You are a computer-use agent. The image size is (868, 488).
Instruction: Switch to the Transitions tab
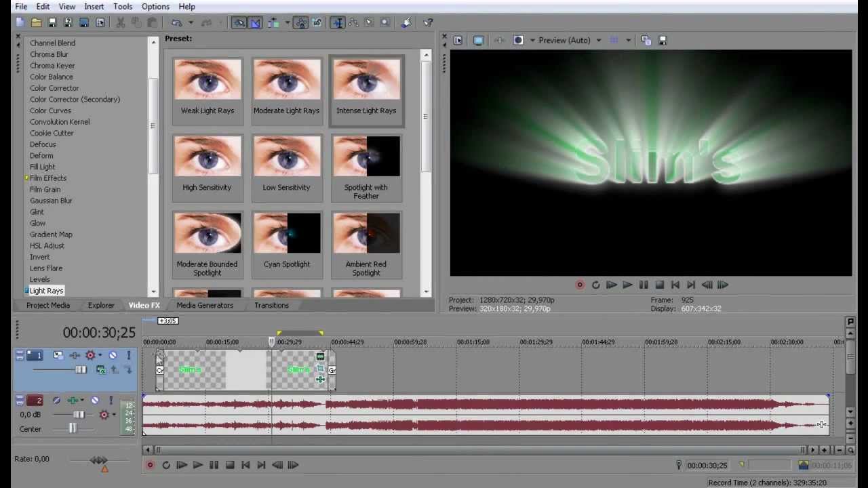[x=271, y=305]
